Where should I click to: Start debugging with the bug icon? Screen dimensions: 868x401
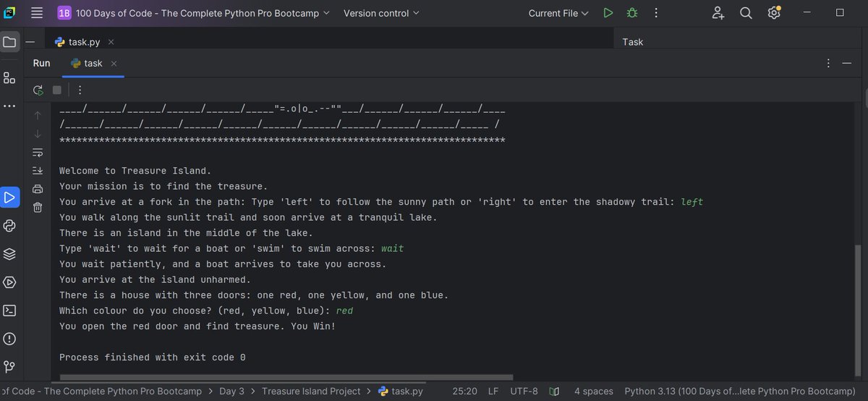pos(632,13)
